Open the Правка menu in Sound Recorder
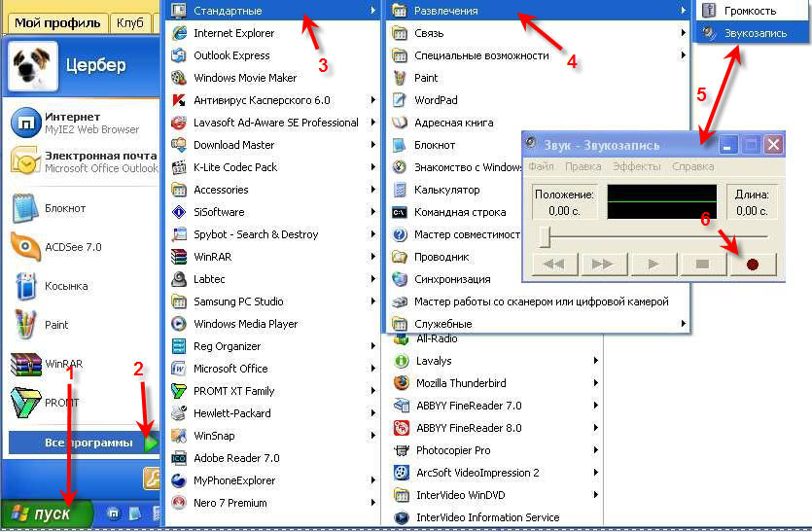Image resolution: width=812 pixels, height=532 pixels. (x=583, y=167)
